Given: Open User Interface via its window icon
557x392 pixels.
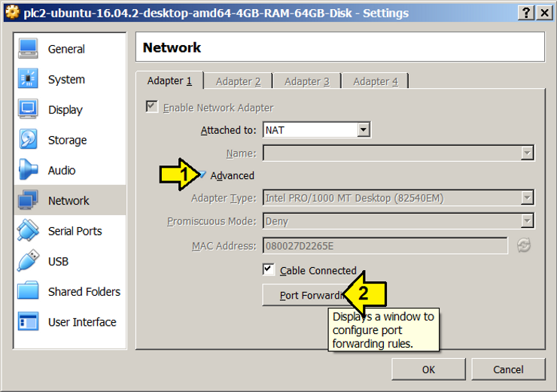Looking at the screenshot, I should (28, 321).
